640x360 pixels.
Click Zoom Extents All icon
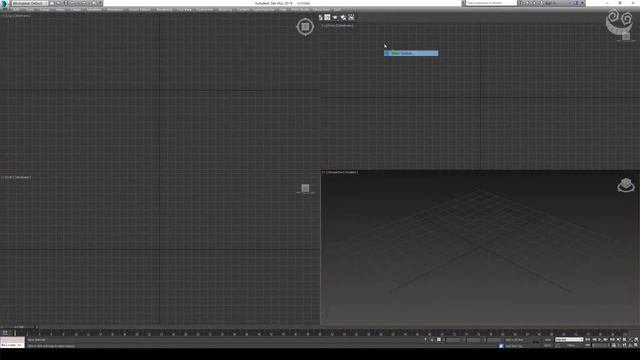pos(636,340)
